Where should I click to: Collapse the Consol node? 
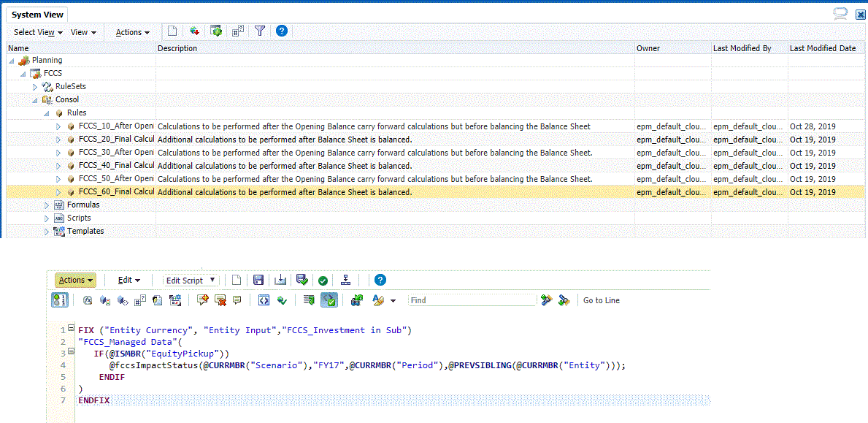(x=36, y=100)
